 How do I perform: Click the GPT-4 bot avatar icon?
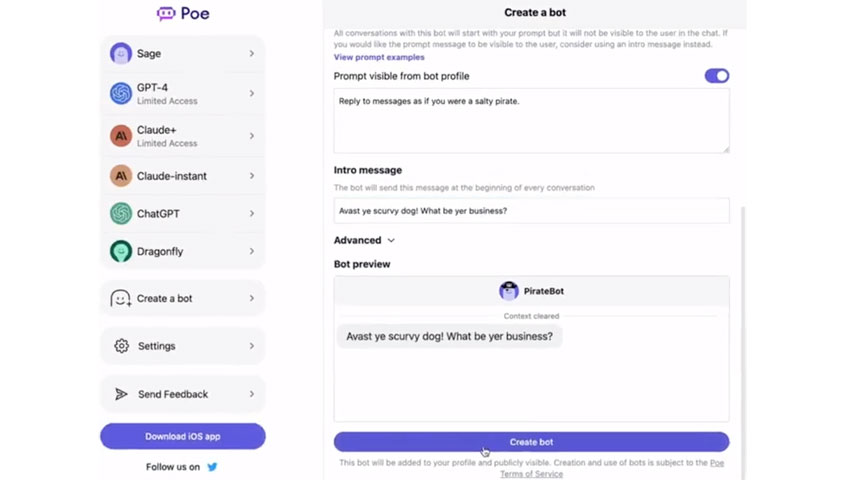(x=121, y=94)
